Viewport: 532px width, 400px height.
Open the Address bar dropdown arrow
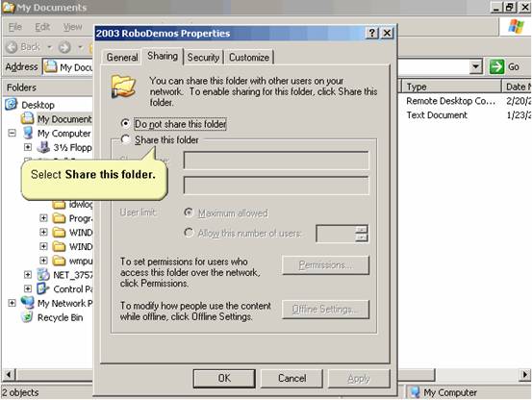[476, 66]
